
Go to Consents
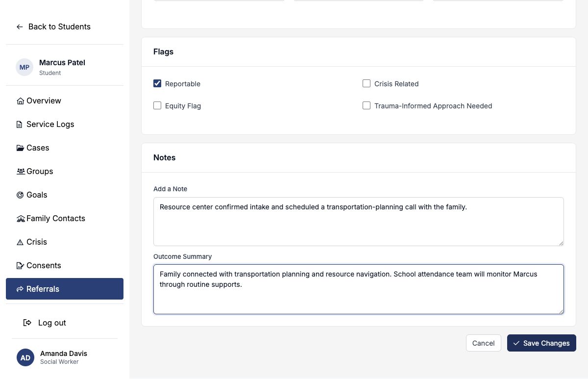coord(65,266)
